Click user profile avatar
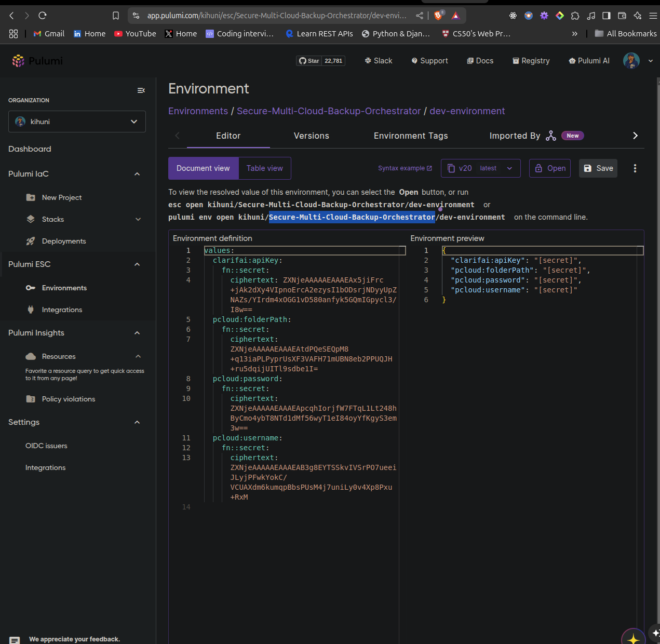Viewport: 660px width, 644px height. (631, 61)
